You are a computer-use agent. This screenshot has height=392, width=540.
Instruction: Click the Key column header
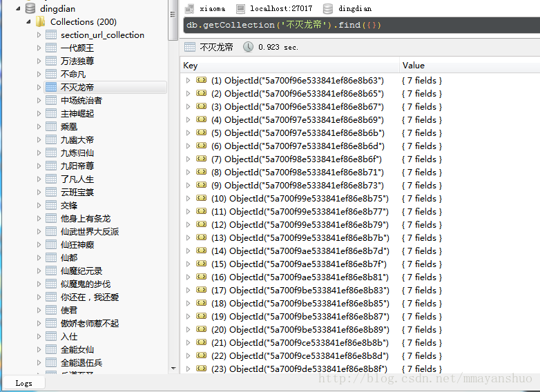pyautogui.click(x=289, y=66)
